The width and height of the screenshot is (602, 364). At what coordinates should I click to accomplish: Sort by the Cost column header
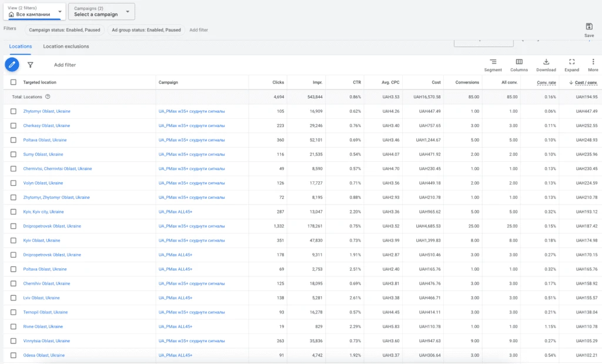[436, 82]
